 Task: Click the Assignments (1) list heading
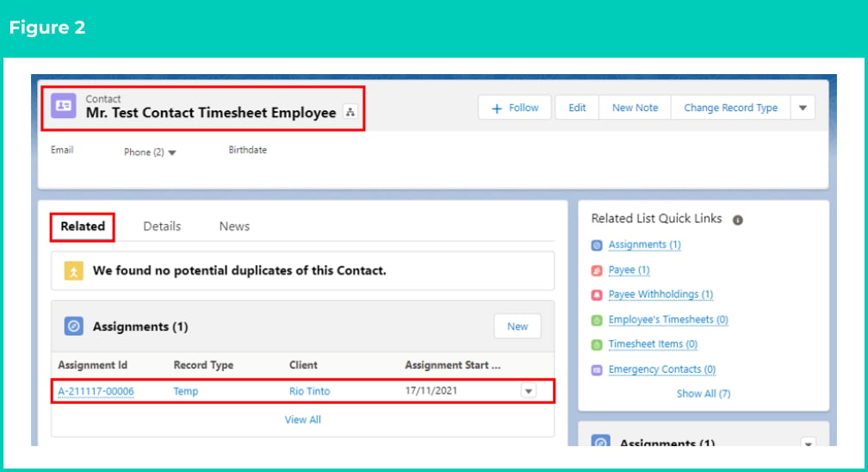(x=140, y=326)
